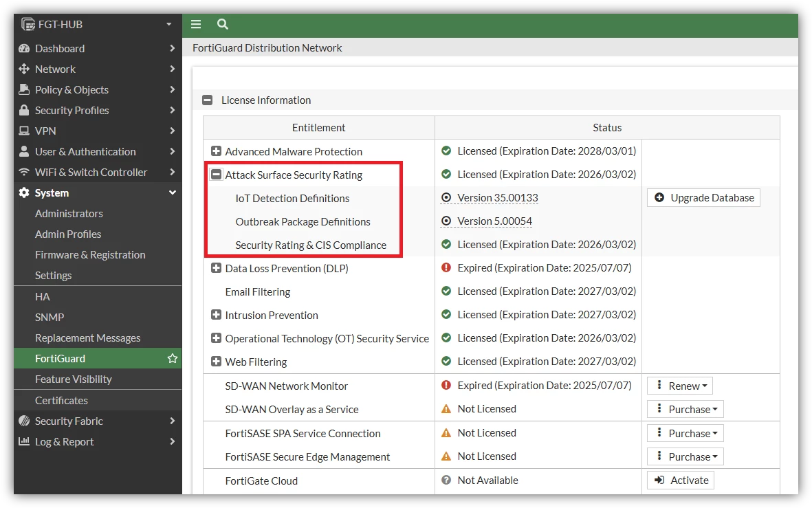Open the FGT-HUB device dropdown arrow
Screen dimensions: 812x508
(169, 24)
